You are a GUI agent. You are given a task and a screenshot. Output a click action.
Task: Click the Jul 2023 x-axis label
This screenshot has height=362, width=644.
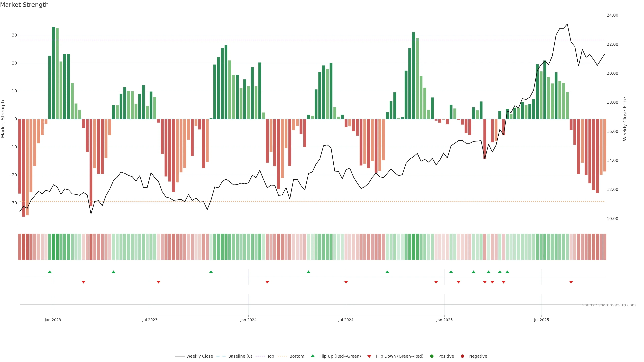150,320
